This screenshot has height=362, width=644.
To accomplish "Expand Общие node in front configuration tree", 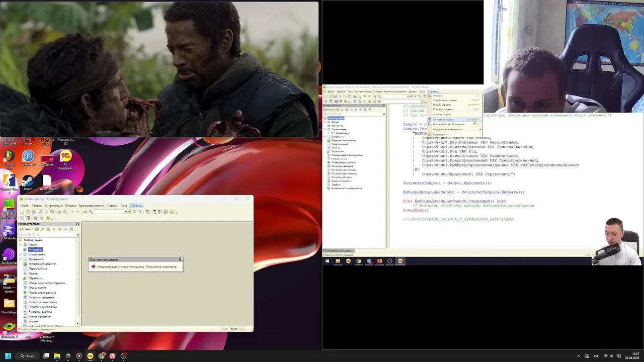I will [x=20, y=245].
